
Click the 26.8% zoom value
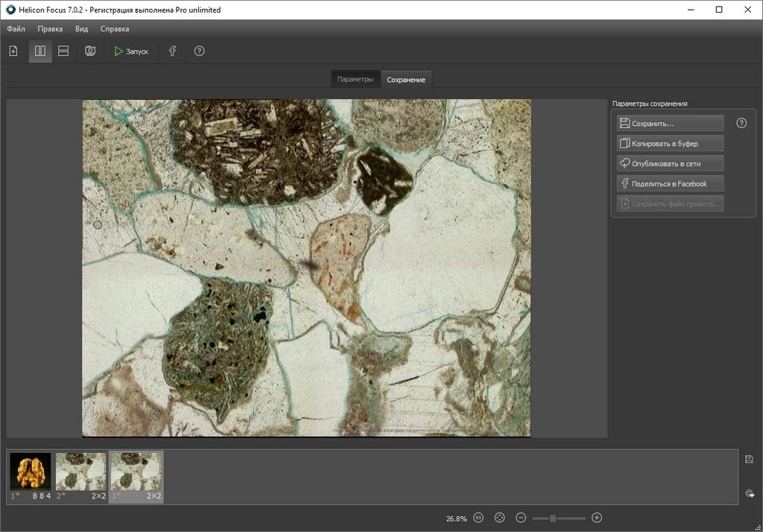point(456,519)
